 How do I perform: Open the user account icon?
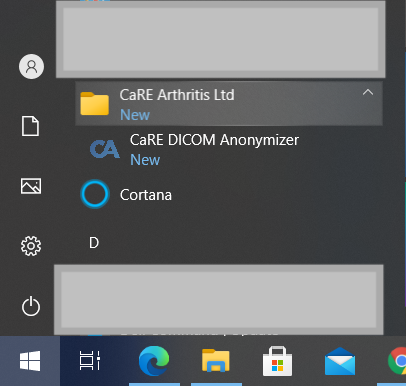[x=31, y=67]
